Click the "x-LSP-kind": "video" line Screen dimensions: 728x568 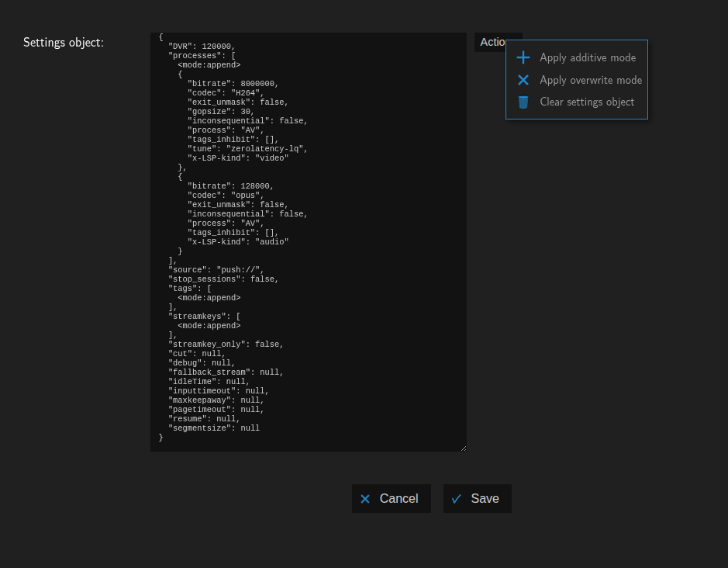coord(238,158)
